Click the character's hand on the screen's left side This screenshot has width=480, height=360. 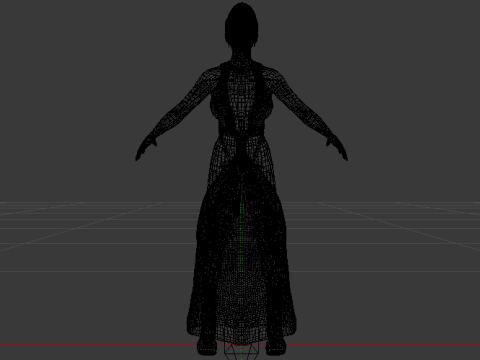(146, 147)
